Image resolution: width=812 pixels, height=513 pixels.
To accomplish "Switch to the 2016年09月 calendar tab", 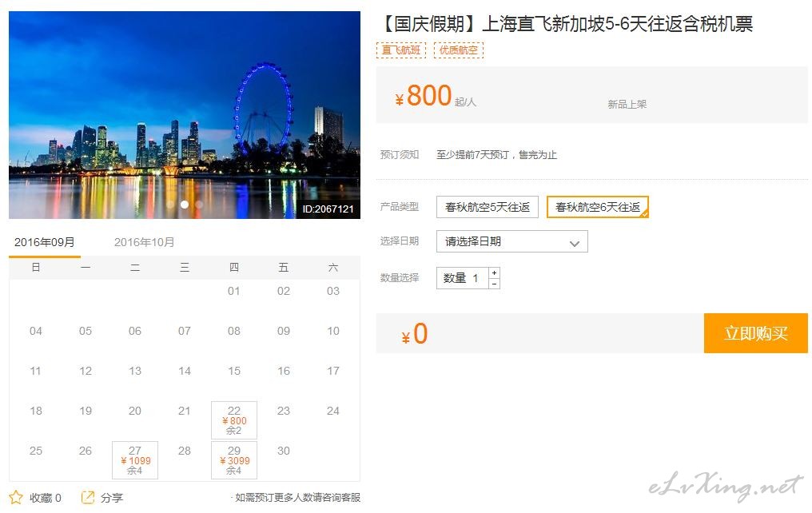I will pyautogui.click(x=45, y=242).
